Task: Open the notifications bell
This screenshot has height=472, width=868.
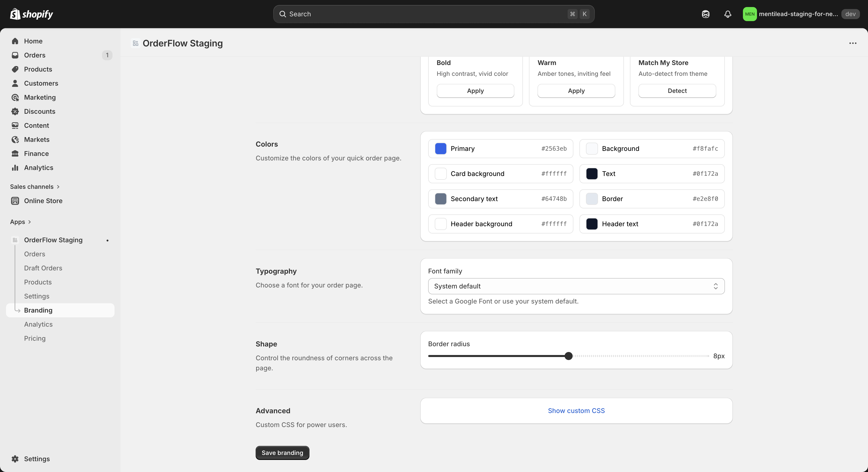Action: 728,14
